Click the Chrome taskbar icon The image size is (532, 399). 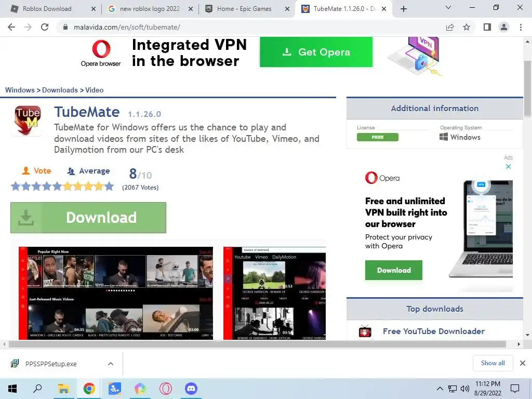pyautogui.click(x=89, y=389)
